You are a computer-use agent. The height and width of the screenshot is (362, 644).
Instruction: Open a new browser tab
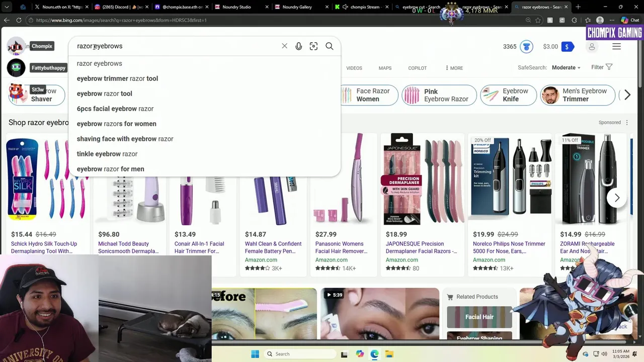coord(578,7)
